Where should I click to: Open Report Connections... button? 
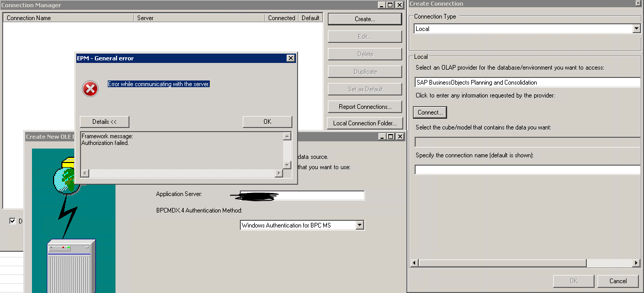(365, 107)
